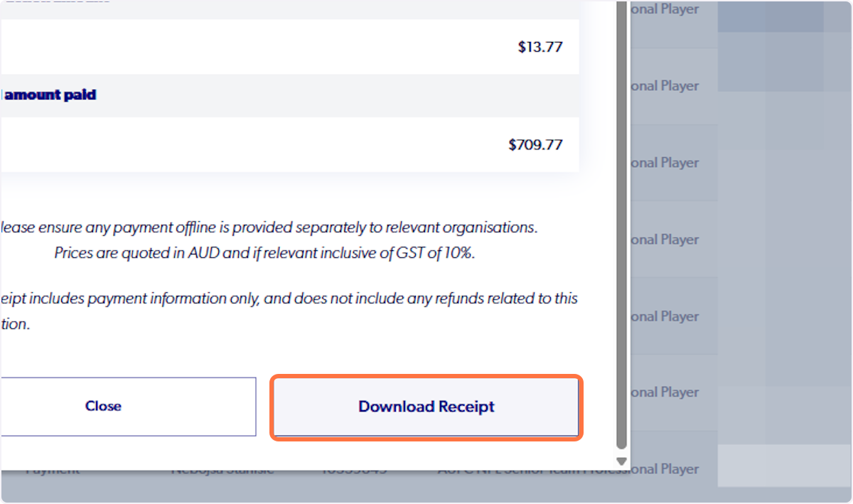853x504 pixels.
Task: Close the receipt dialog
Action: (x=104, y=406)
